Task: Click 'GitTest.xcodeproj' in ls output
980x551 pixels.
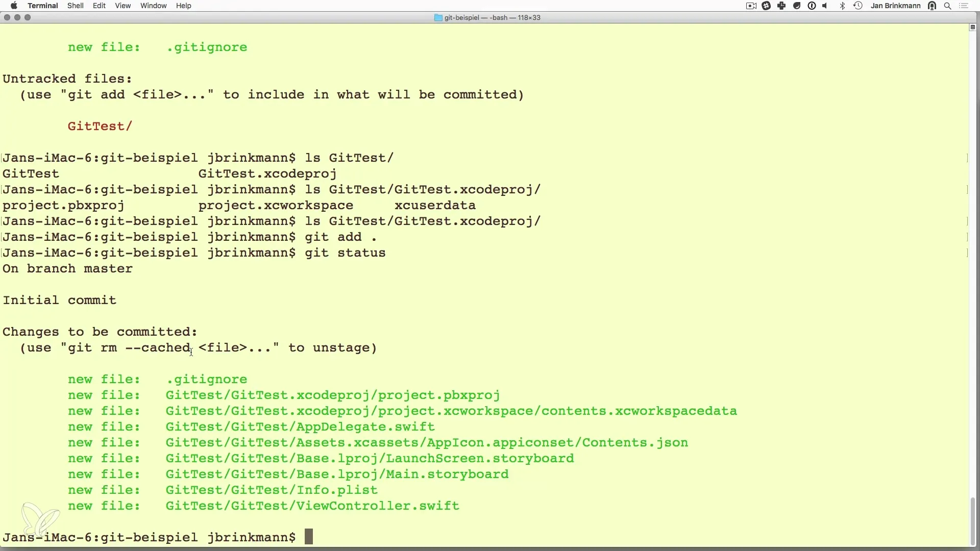Action: 267,173
